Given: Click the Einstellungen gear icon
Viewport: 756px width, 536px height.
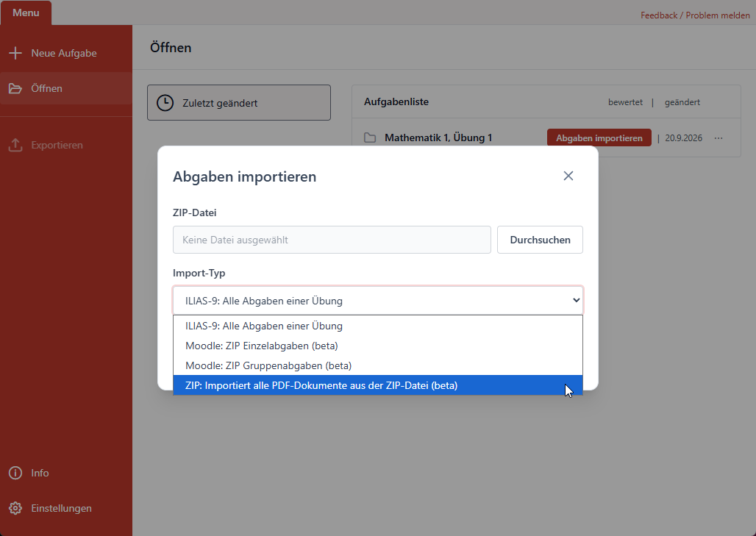Looking at the screenshot, I should (x=15, y=508).
